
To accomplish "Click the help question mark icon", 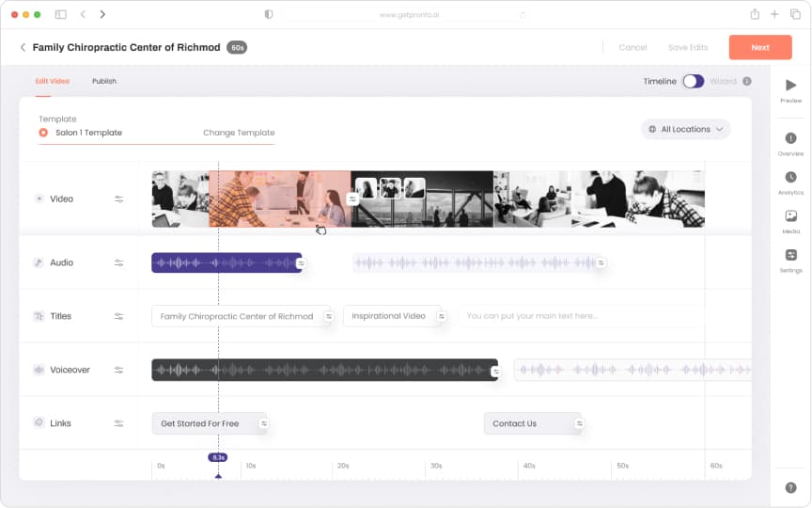I will 790,487.
